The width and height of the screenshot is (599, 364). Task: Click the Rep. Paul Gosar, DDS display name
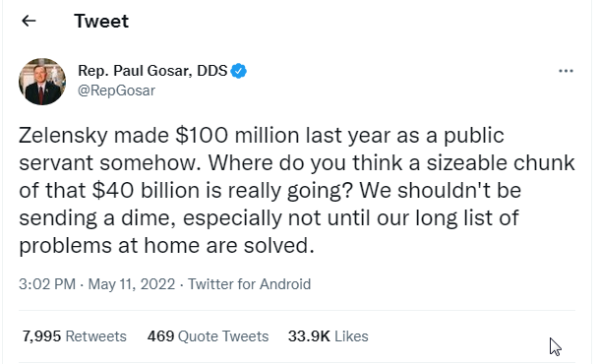pyautogui.click(x=152, y=71)
